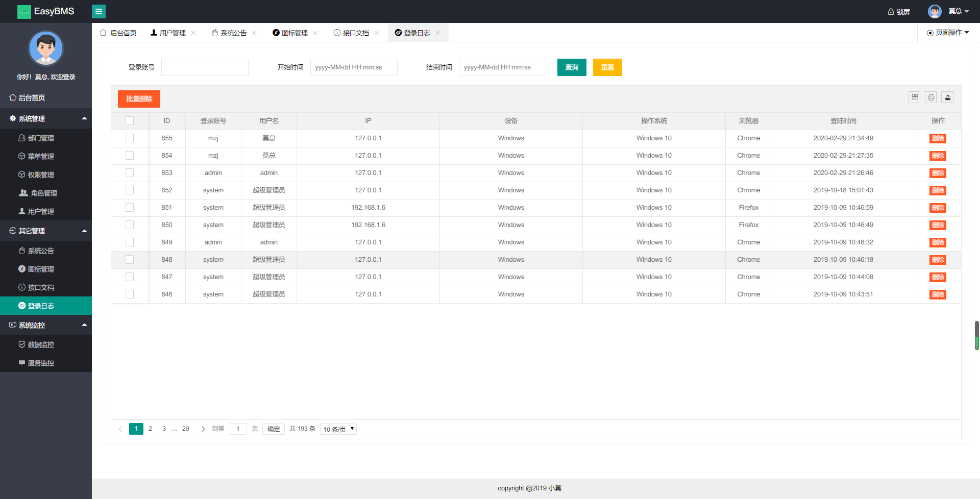Toggle the select-all header checkbox
The width and height of the screenshot is (980, 499).
130,121
